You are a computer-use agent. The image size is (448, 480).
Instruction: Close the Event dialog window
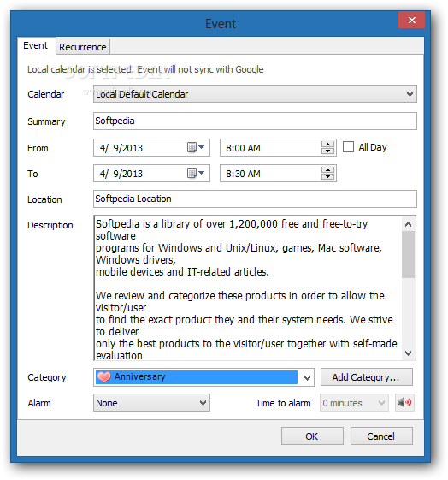(411, 20)
